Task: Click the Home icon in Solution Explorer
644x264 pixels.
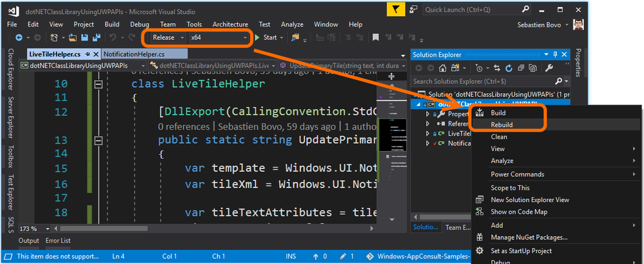Action: (x=442, y=68)
